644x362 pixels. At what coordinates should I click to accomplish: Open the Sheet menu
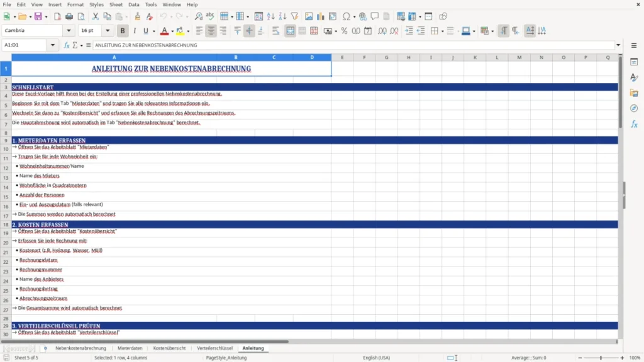pos(116,4)
